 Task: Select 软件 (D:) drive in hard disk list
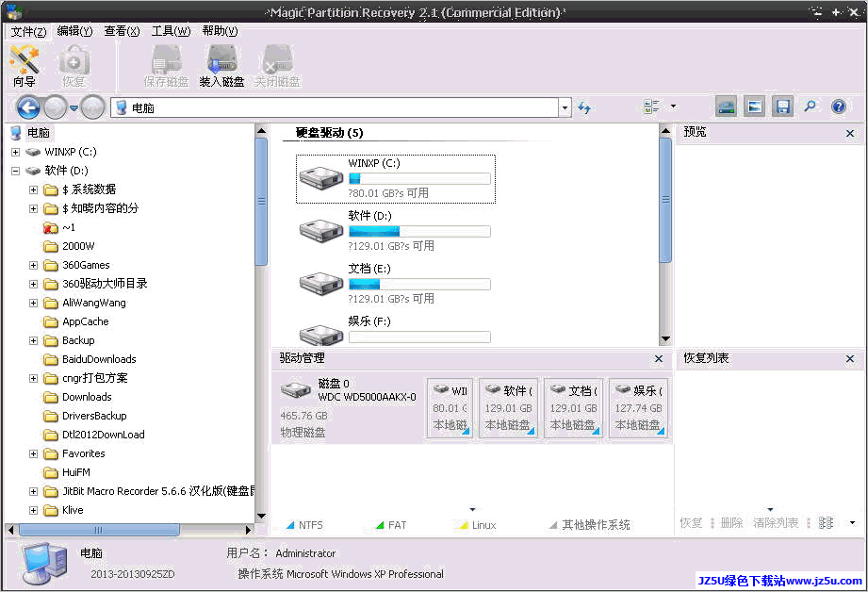(395, 231)
